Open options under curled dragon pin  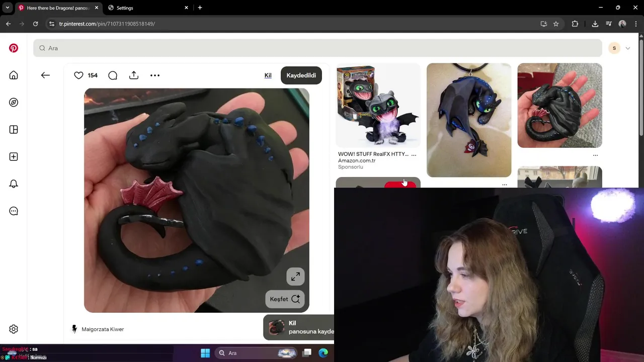point(595,155)
